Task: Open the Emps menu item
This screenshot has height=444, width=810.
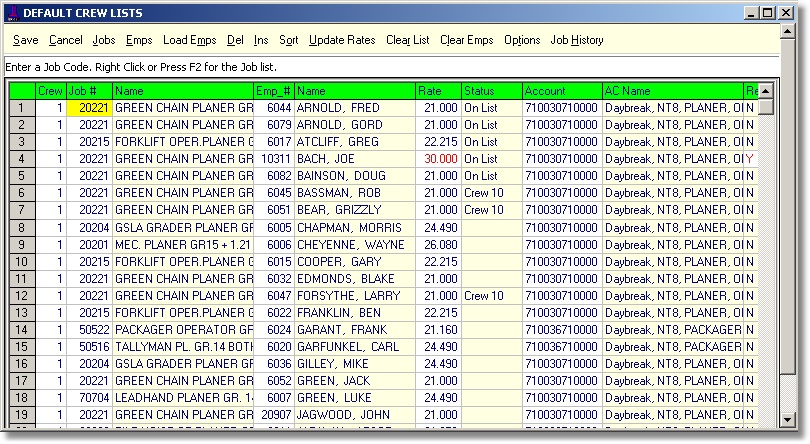Action: [139, 40]
